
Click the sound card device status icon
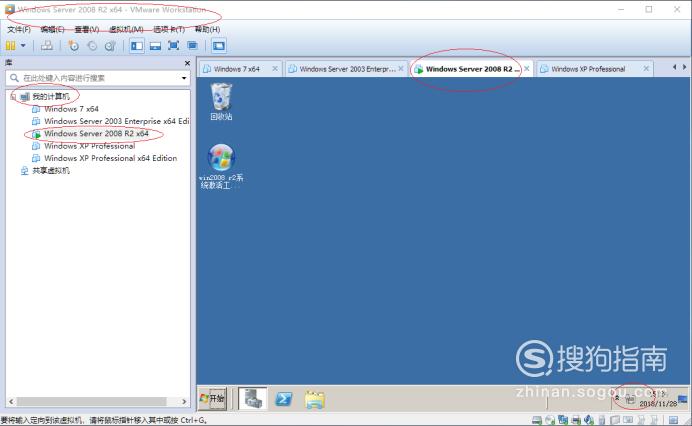(x=589, y=420)
